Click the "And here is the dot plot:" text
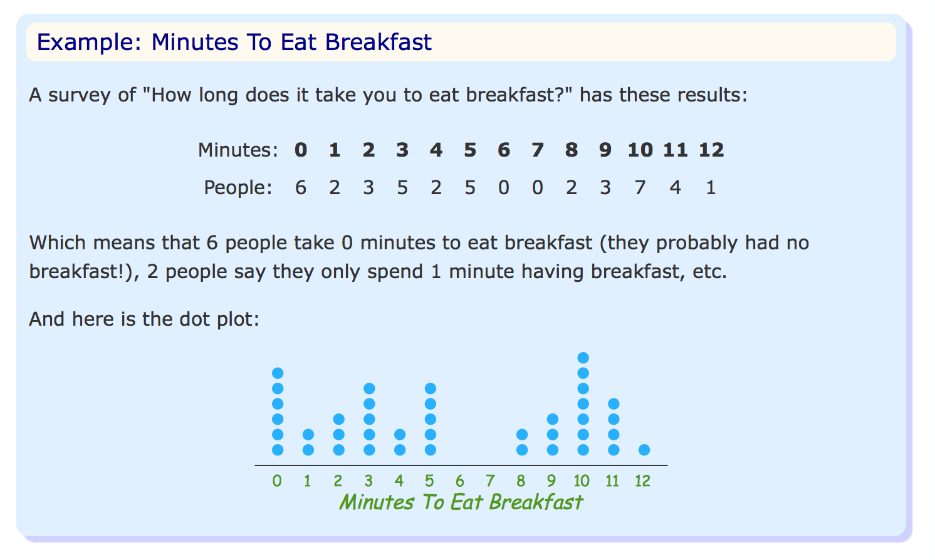The width and height of the screenshot is (935, 560). tap(144, 319)
